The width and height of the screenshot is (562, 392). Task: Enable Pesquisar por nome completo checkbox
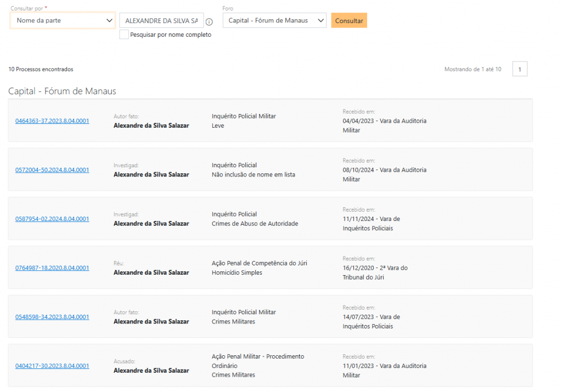coord(125,35)
